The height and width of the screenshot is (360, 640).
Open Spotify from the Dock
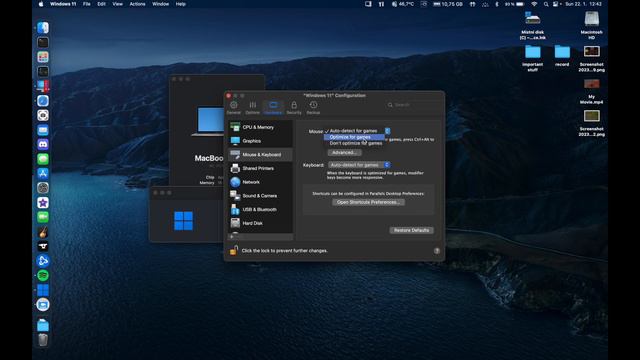43,276
